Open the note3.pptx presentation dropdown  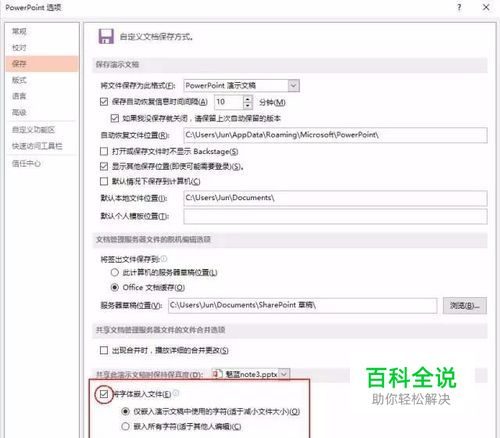click(x=284, y=374)
